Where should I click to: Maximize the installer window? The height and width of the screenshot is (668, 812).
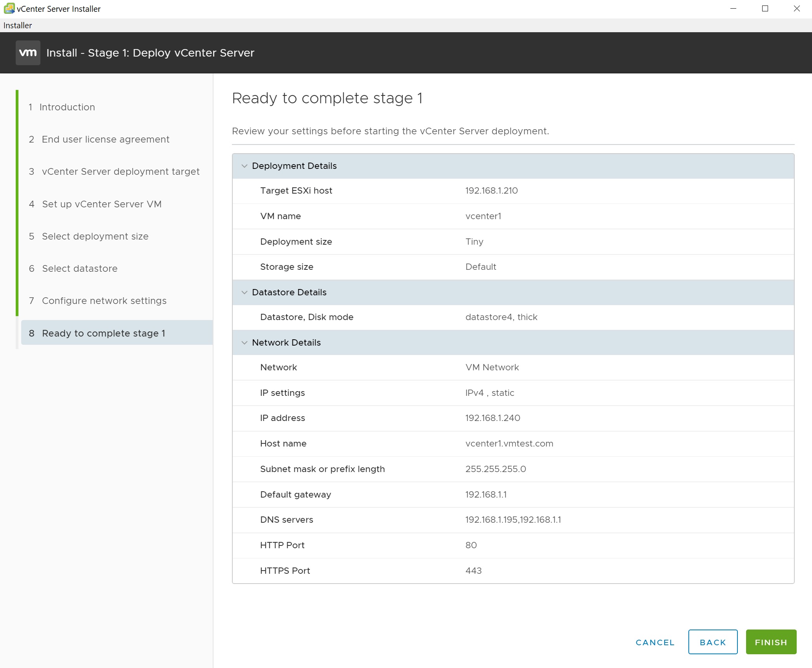pos(765,9)
